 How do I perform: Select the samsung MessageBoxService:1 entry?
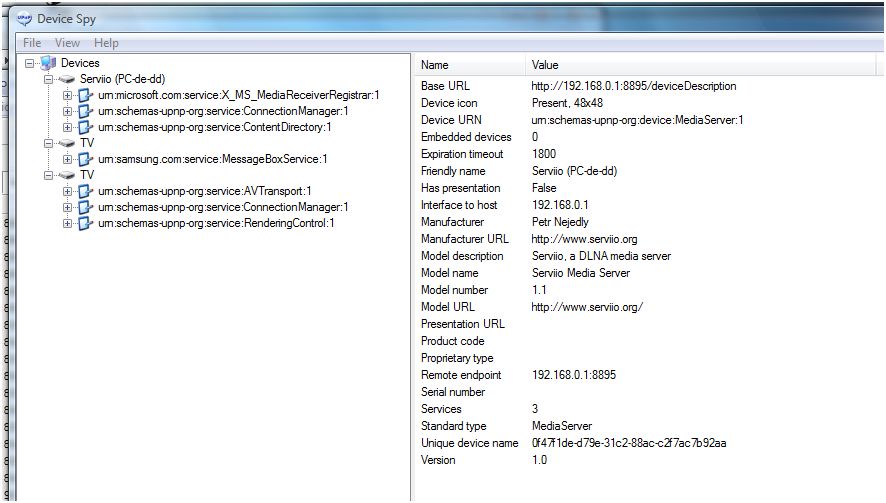coord(212,159)
